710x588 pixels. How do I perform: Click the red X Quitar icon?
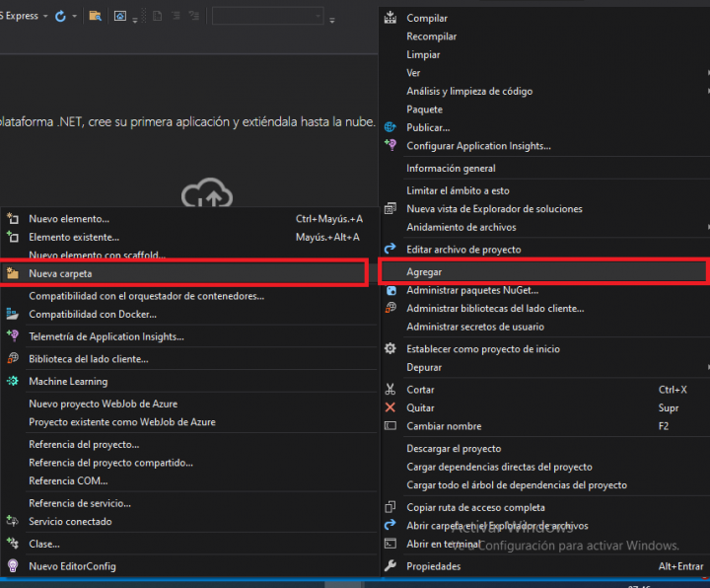click(390, 407)
